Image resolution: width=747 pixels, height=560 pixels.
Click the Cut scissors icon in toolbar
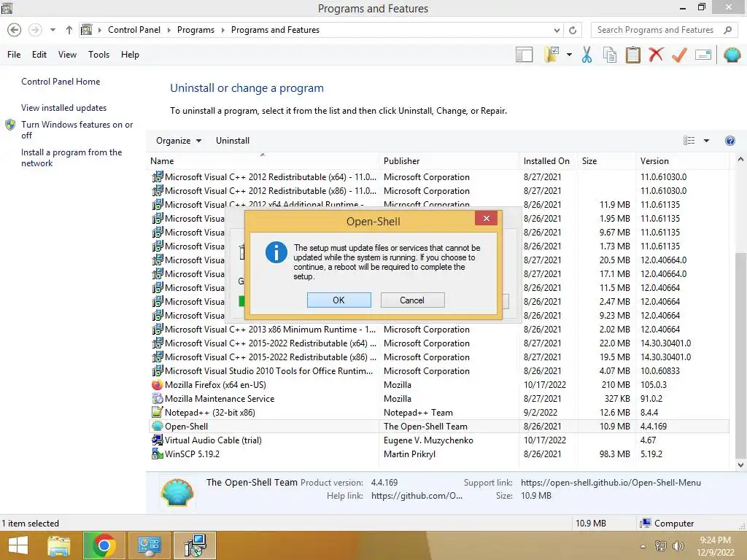(x=587, y=55)
